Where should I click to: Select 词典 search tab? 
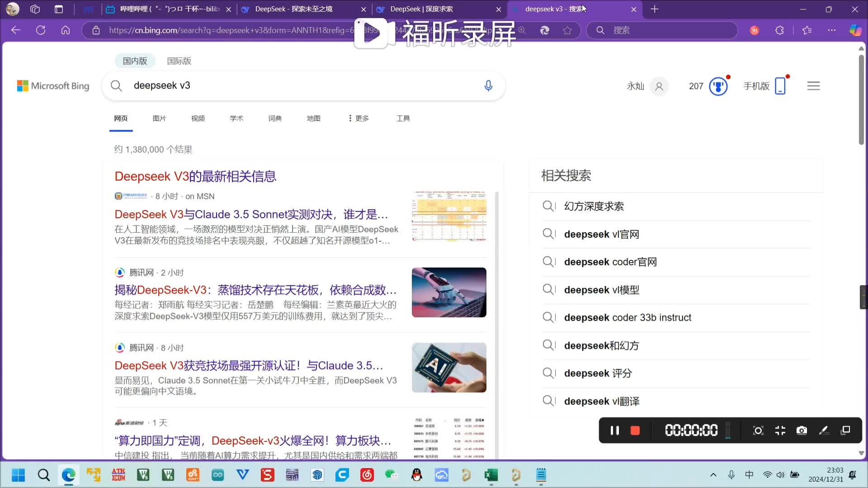274,118
